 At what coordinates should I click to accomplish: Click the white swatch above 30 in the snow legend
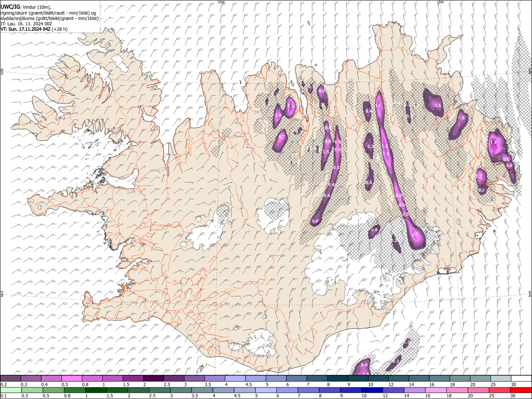pyautogui.click(x=521, y=379)
